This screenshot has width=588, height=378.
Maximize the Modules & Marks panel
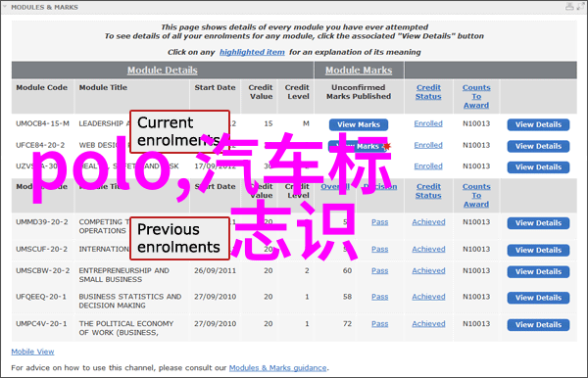pyautogui.click(x=580, y=7)
